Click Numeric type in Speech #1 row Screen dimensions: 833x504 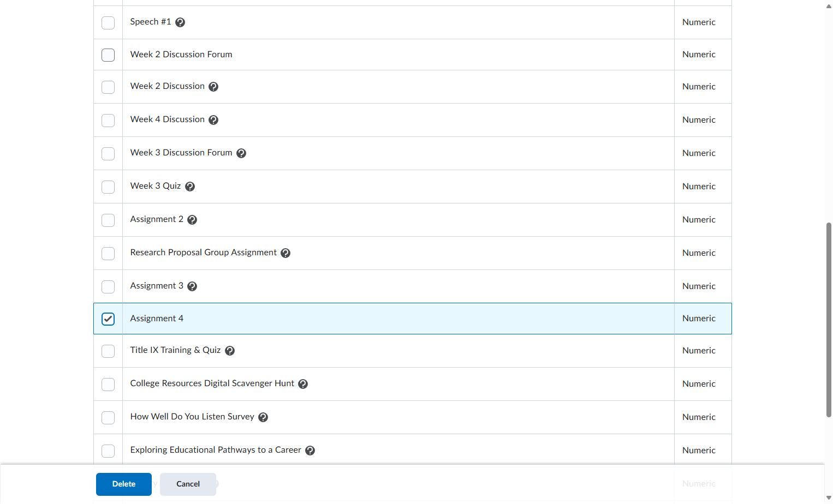click(x=699, y=22)
